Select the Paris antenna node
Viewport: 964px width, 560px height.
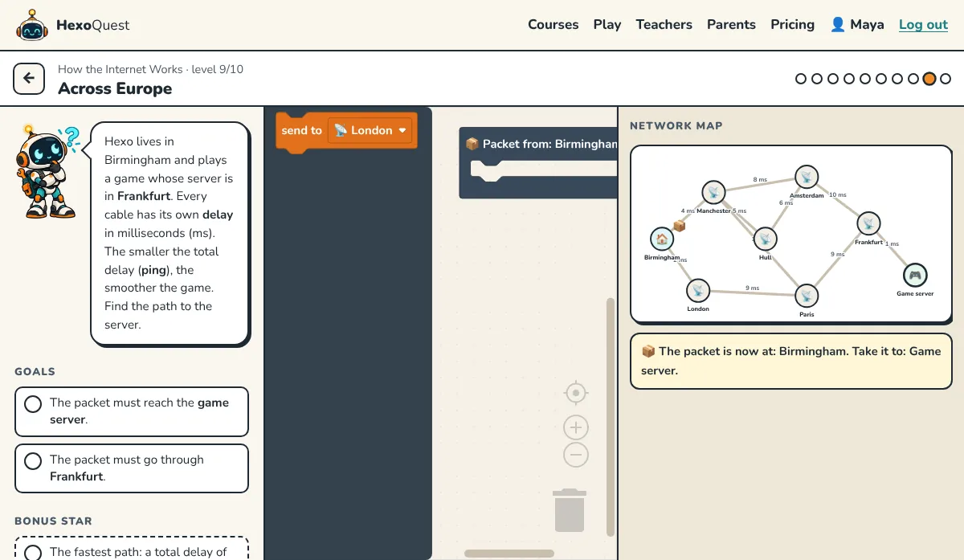(807, 296)
